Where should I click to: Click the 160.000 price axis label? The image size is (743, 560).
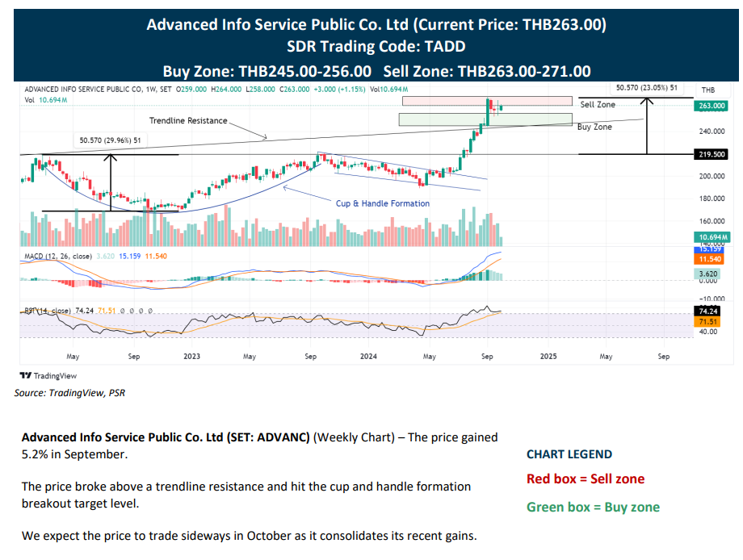click(x=712, y=221)
